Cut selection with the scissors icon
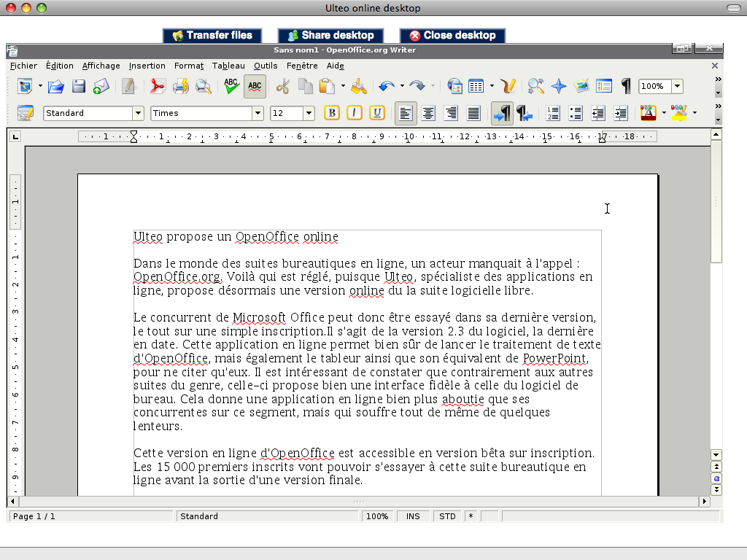Image resolution: width=747 pixels, height=560 pixels. [283, 86]
